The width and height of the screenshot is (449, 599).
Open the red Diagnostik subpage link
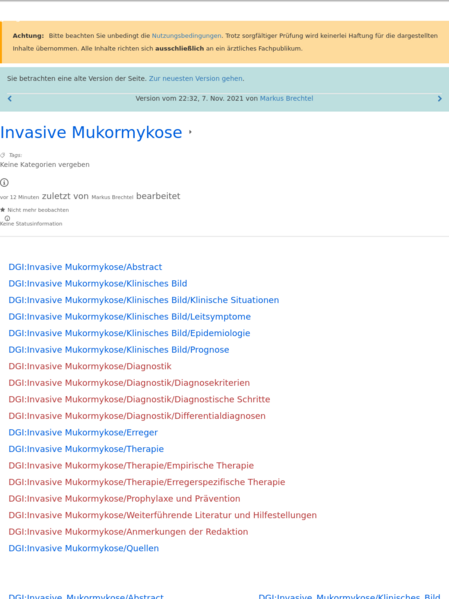click(90, 366)
